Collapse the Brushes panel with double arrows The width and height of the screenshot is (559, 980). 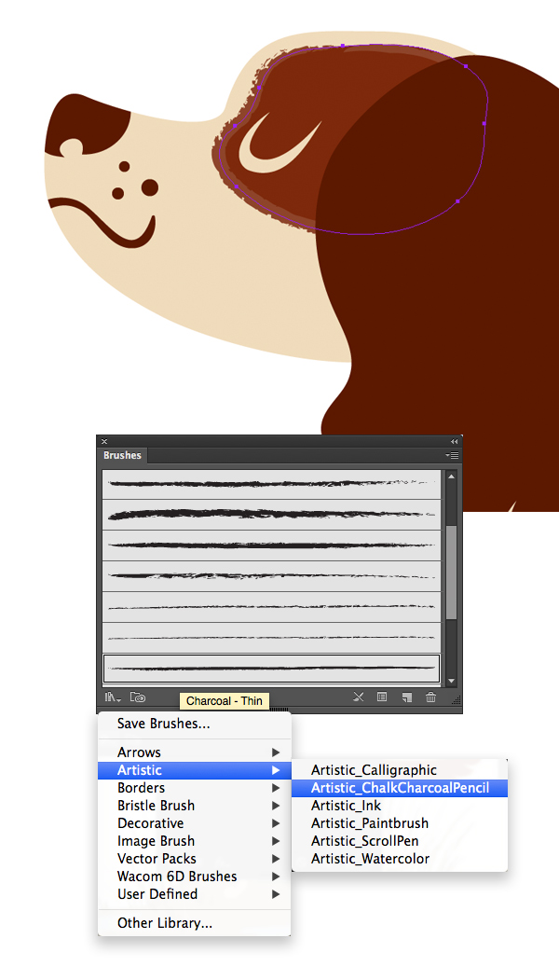[x=455, y=441]
